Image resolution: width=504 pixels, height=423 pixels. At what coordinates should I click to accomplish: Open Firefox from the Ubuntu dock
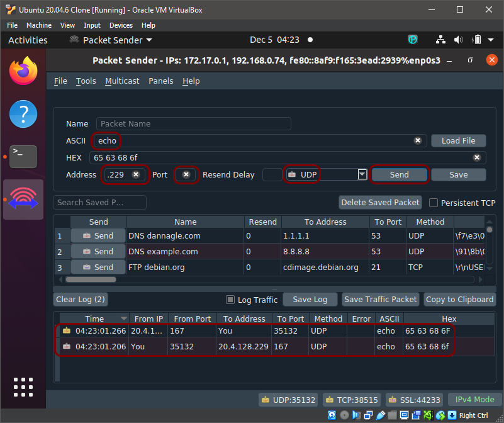[x=23, y=70]
